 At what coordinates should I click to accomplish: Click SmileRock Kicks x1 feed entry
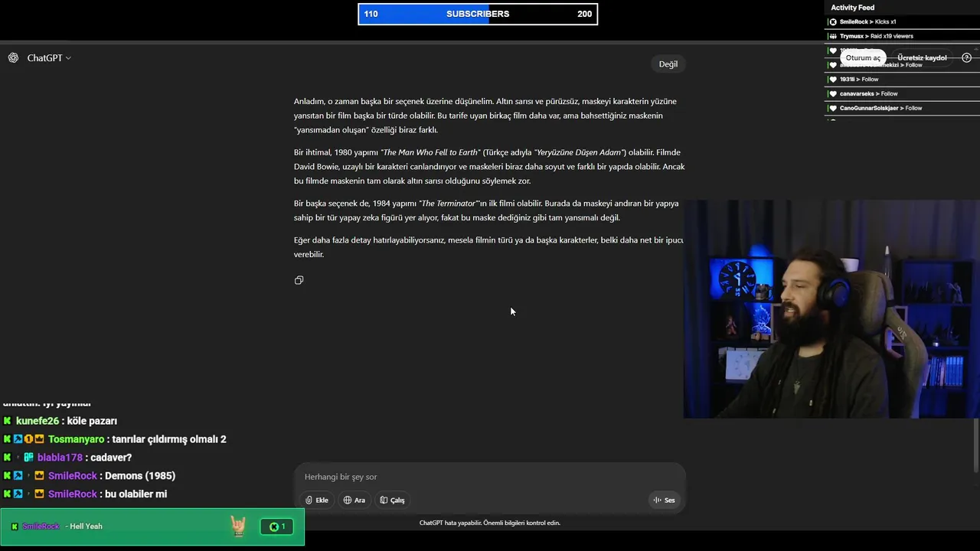tap(902, 22)
